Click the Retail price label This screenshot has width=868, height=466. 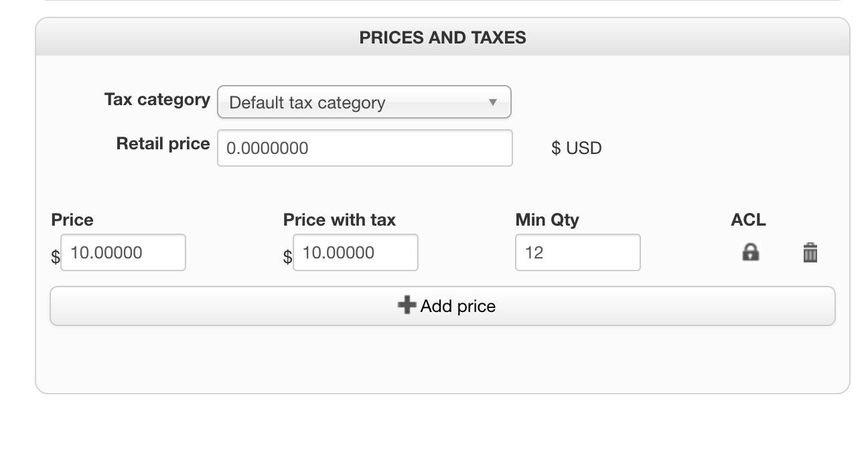point(163,144)
